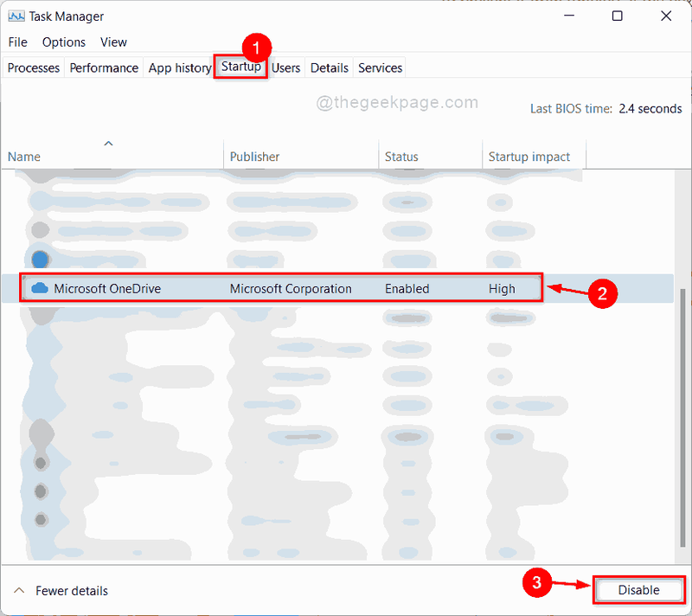Open the File menu

[x=17, y=42]
